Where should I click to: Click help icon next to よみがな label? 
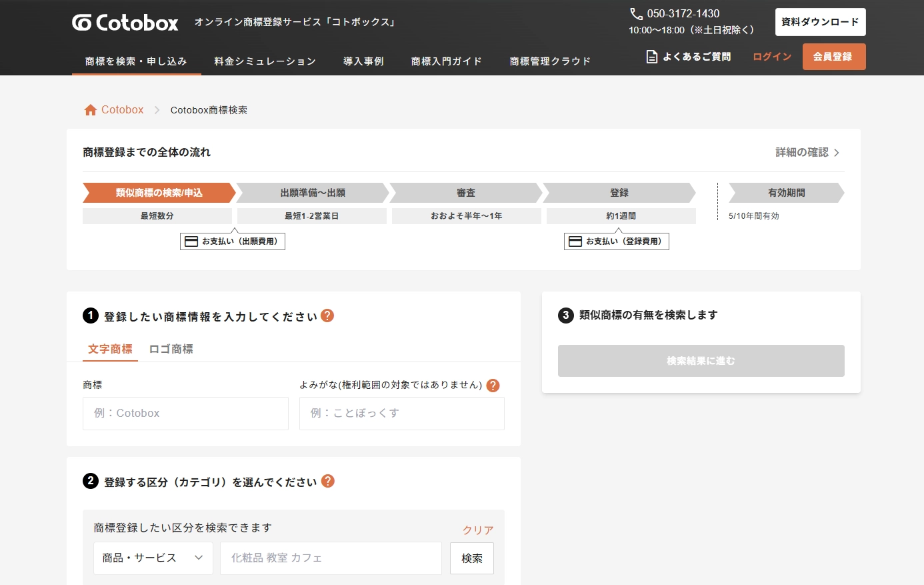493,386
